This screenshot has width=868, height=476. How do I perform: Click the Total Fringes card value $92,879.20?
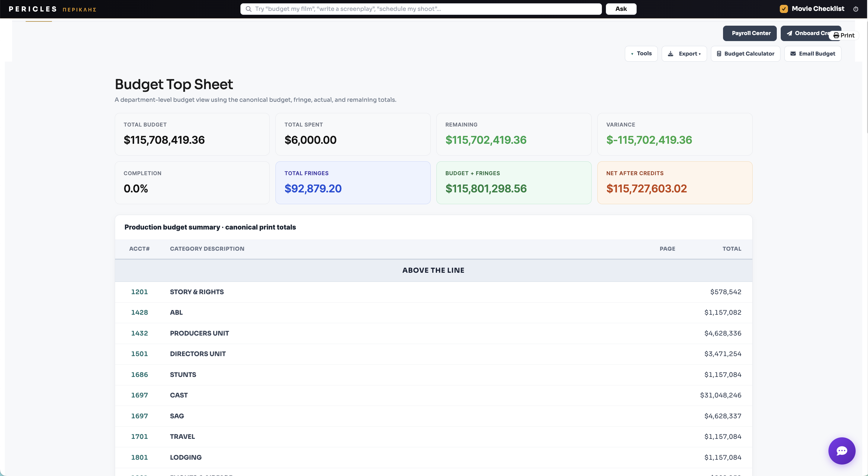[x=313, y=188]
